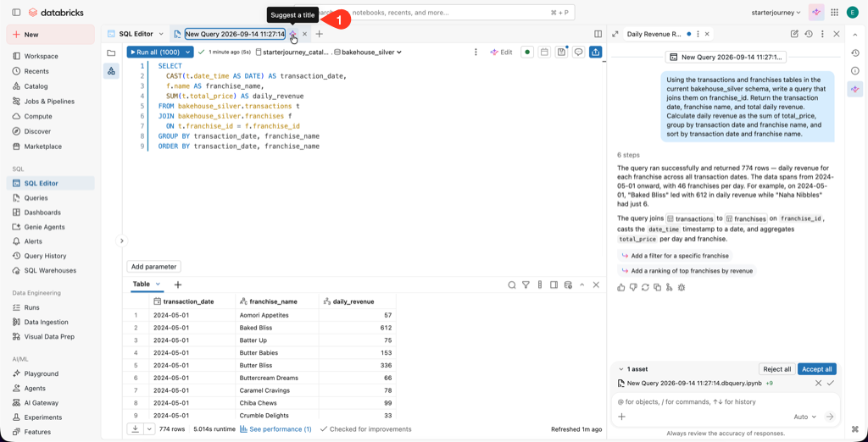This screenshot has height=442, width=868.
Task: Copy the assistant response
Action: click(657, 287)
